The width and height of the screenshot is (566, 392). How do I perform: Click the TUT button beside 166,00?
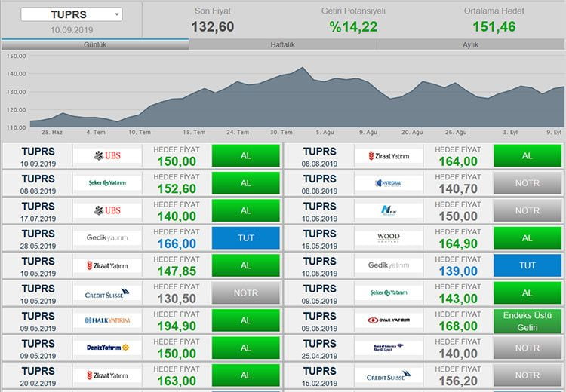(245, 238)
